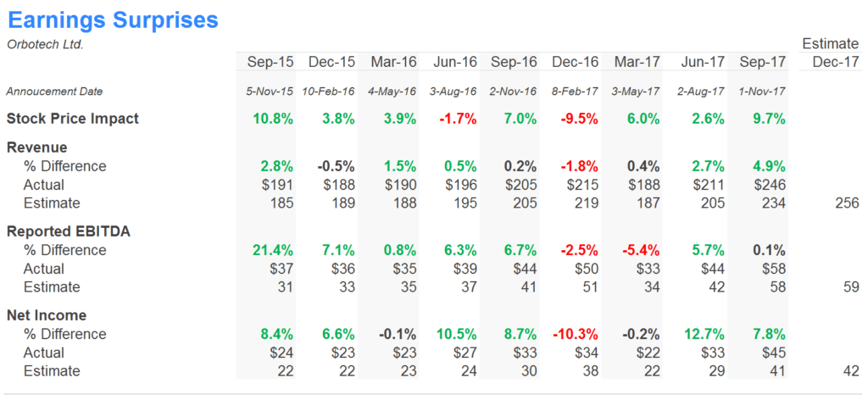Click the 10.8% stock price impact value
Image resolution: width=868 pixels, height=400 pixels.
(x=273, y=119)
